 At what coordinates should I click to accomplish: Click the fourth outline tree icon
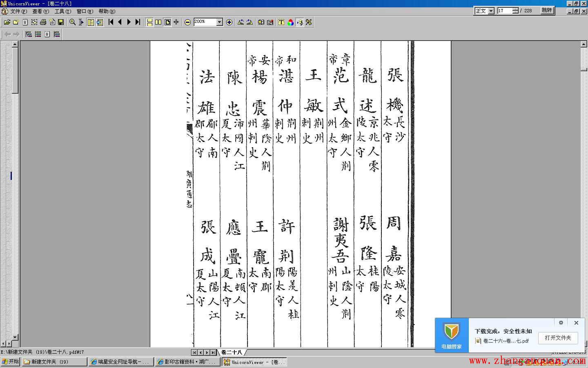tap(57, 34)
